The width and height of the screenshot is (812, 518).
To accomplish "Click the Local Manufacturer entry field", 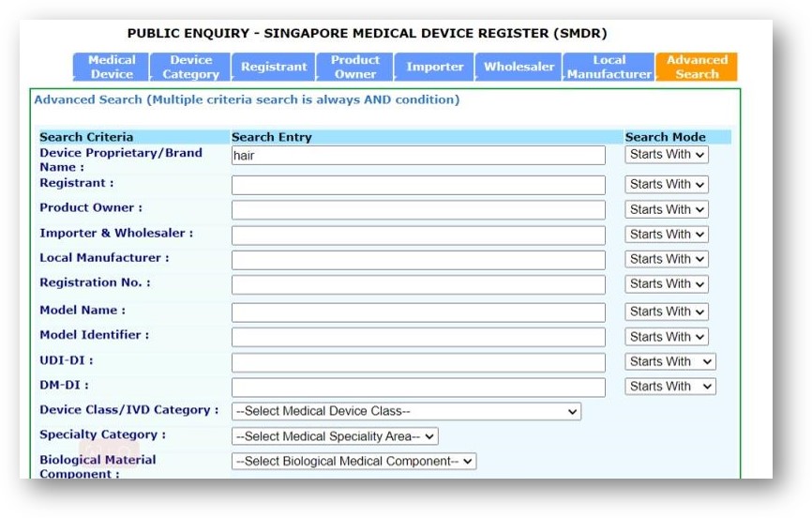I will (418, 260).
